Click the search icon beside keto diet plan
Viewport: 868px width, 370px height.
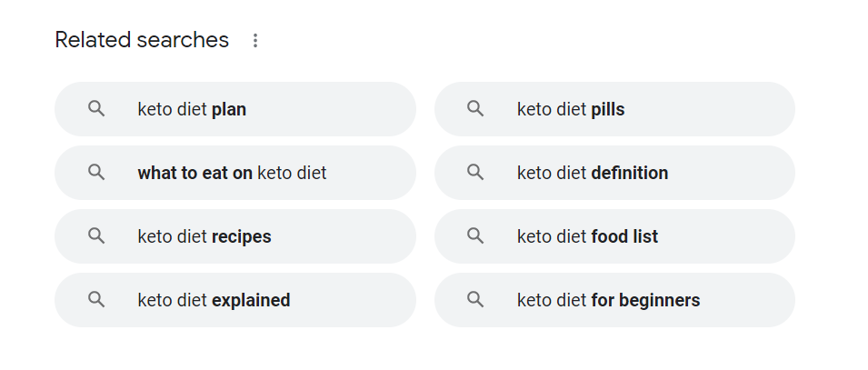[x=96, y=108]
